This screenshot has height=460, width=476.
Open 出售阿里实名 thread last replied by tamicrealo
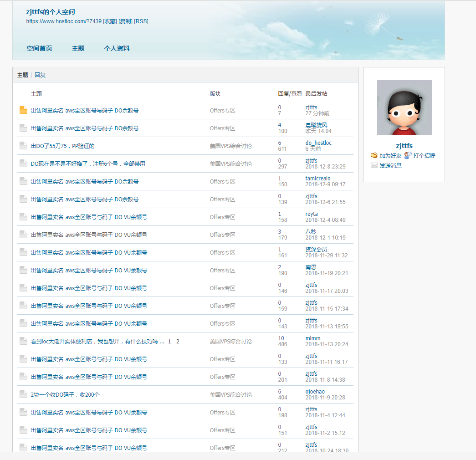coord(85,182)
